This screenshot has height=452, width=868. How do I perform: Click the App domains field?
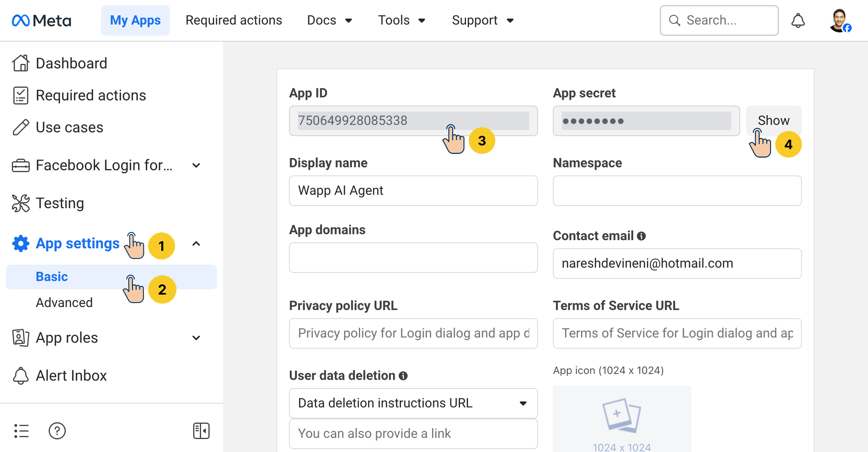[413, 258]
